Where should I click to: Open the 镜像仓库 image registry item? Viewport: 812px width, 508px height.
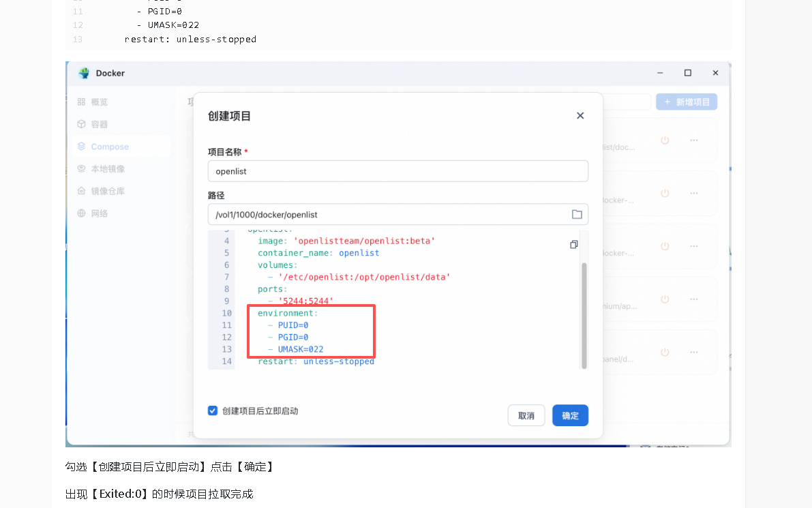point(101,191)
